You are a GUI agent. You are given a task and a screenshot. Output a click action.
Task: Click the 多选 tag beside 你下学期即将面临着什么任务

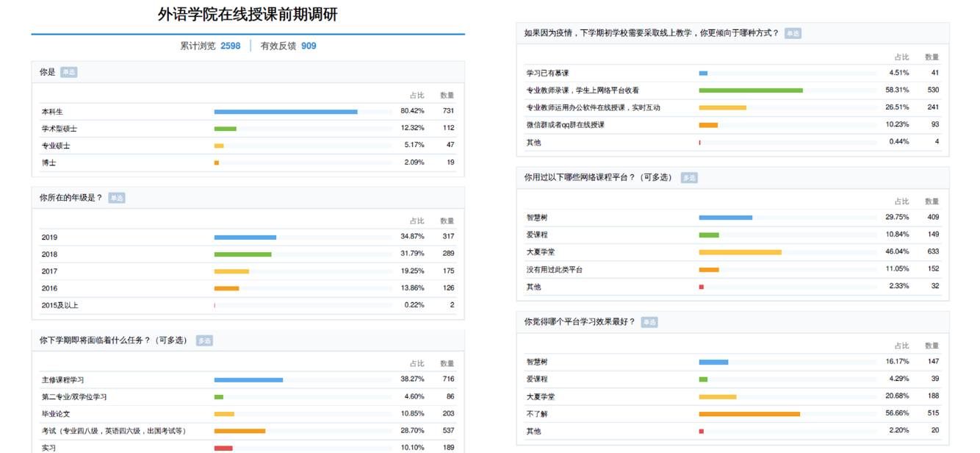[204, 340]
